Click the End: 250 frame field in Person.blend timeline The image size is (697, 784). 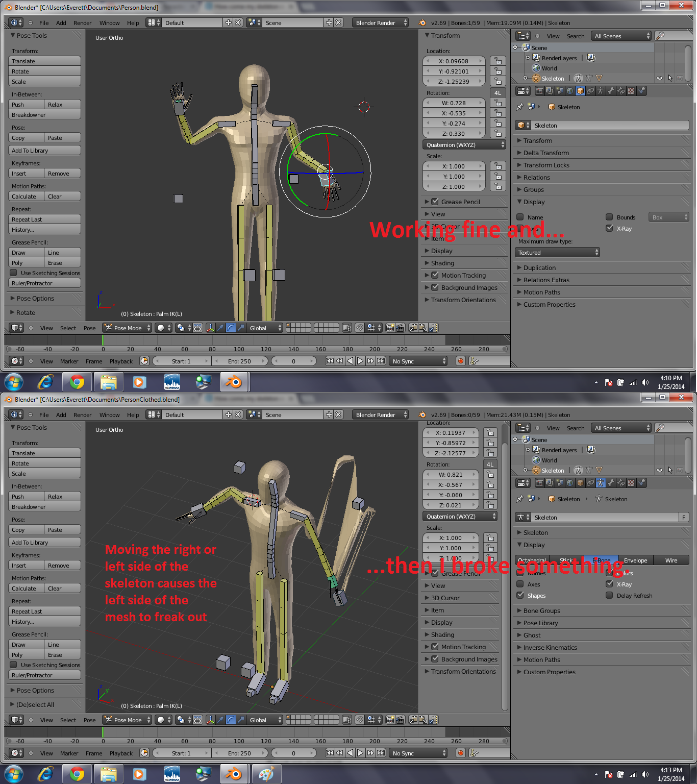point(239,361)
